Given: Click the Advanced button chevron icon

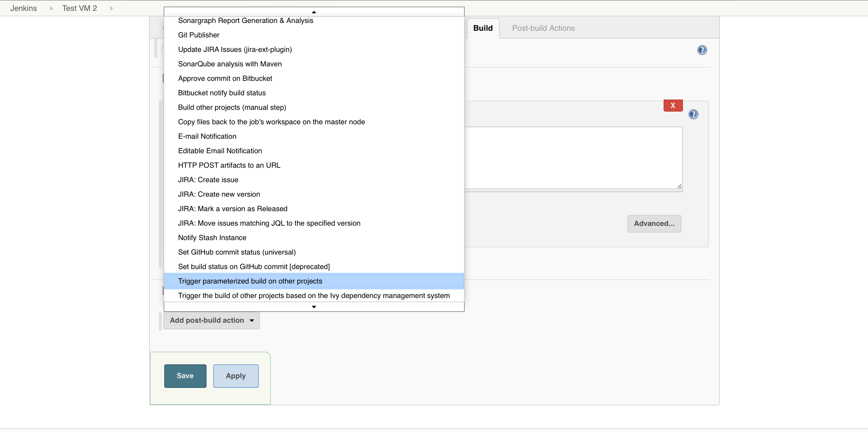Looking at the screenshot, I should pos(654,223).
